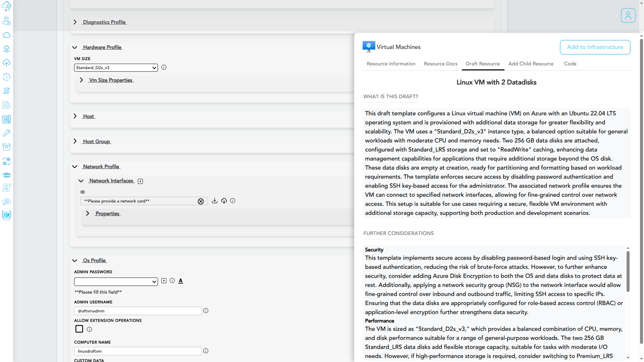Viewport: 644px width, 362px height.
Task: Open the wrench tools sidebar icon
Action: point(6,133)
